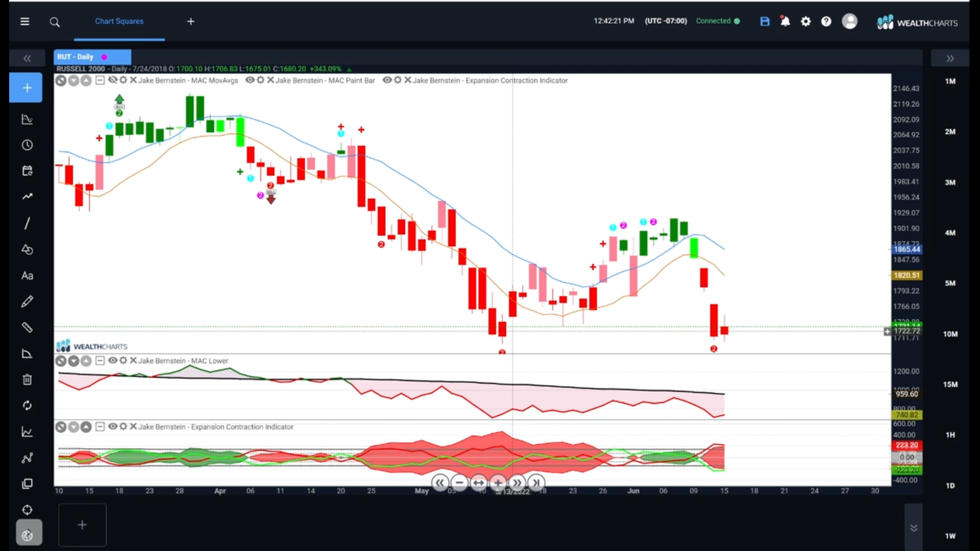Toggle eye of top Expansion Contraction Indicator
This screenshot has width=980, height=551.
click(x=387, y=80)
